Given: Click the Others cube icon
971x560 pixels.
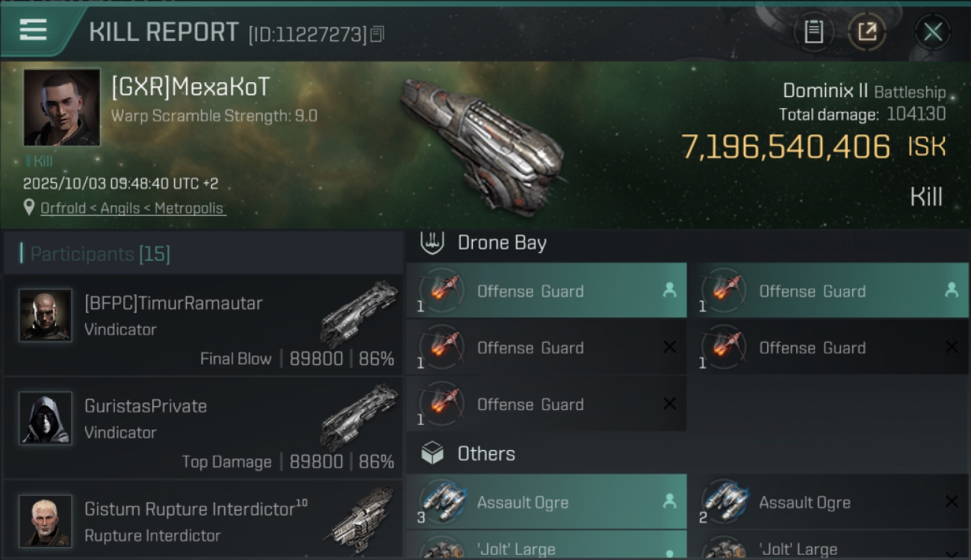Looking at the screenshot, I should click(x=432, y=453).
